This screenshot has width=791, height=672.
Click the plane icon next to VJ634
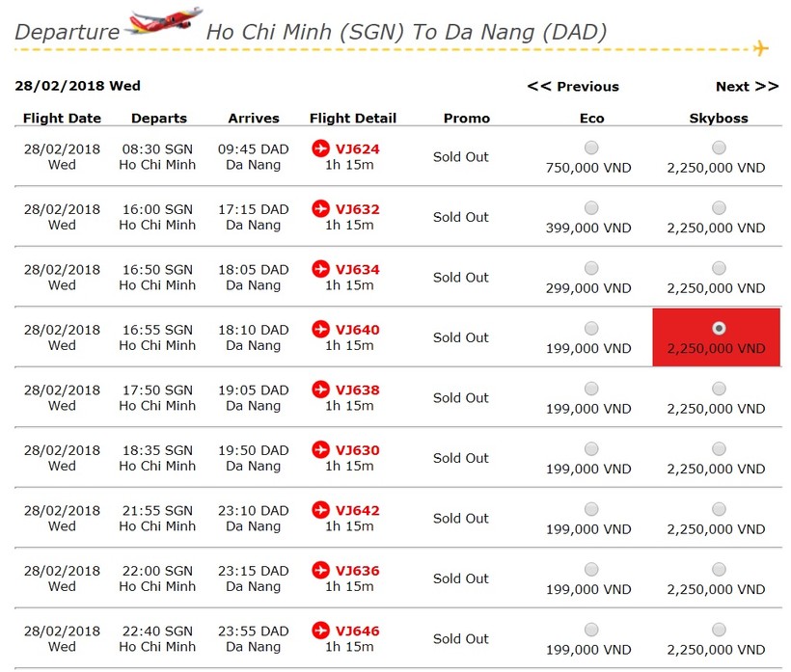click(x=320, y=270)
